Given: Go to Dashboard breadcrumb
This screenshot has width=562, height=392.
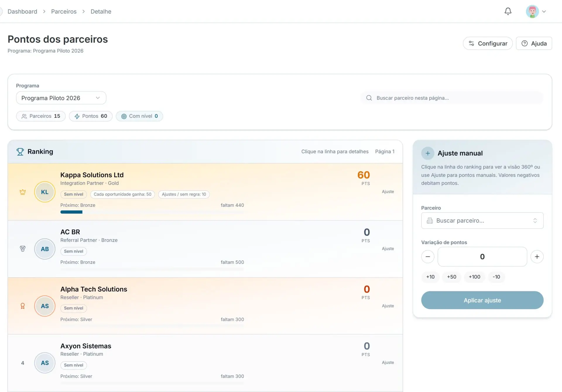Looking at the screenshot, I should (22, 11).
